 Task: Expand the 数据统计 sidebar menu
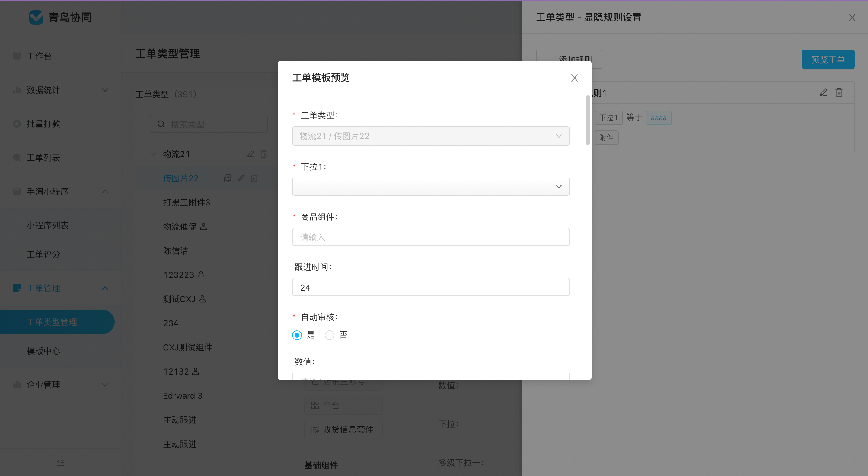pos(105,90)
